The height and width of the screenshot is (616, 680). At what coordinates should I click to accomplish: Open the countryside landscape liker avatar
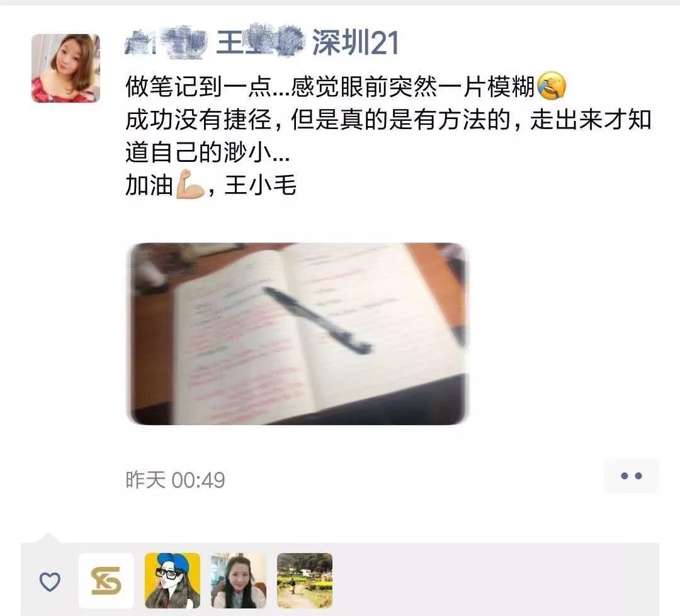coord(305,581)
